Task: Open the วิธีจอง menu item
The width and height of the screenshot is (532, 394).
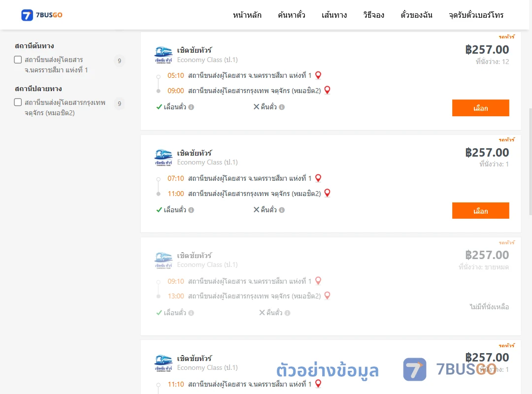Action: 373,15
